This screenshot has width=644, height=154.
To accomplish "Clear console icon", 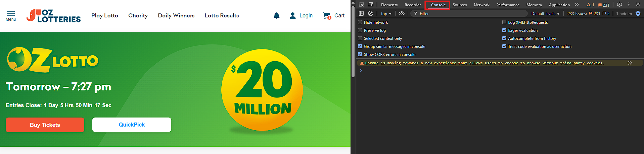I will pos(371,13).
